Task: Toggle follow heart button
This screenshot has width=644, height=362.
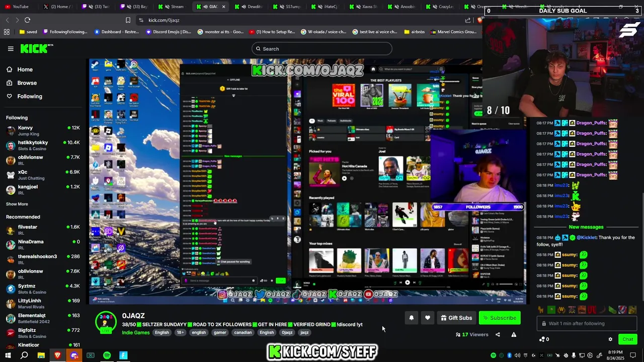Action: (x=427, y=318)
